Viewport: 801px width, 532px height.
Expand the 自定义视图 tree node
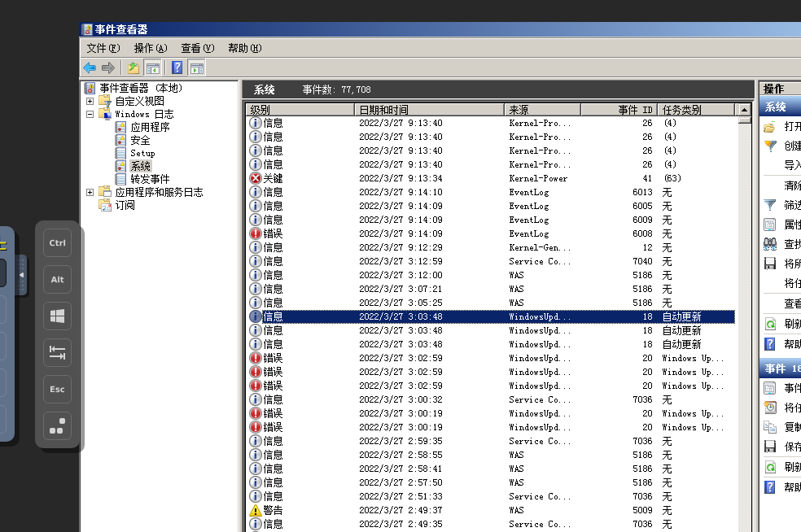pos(90,102)
